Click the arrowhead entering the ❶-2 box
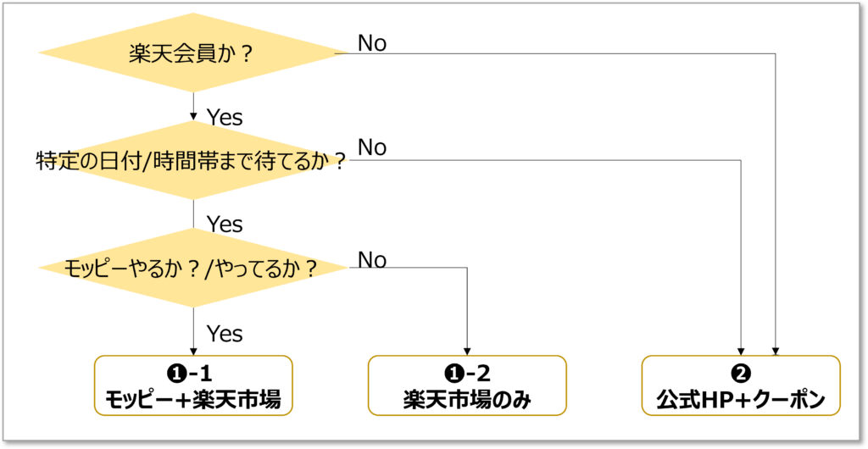The image size is (868, 449). [x=467, y=350]
